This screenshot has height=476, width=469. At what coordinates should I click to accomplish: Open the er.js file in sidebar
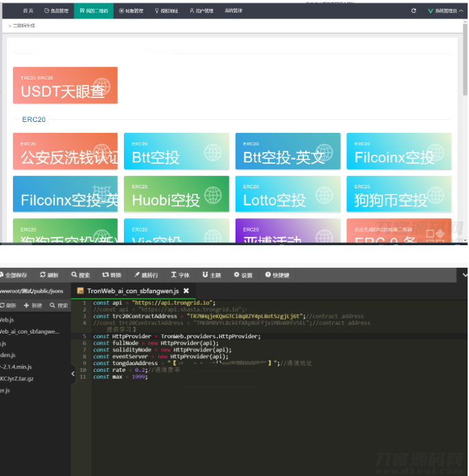pyautogui.click(x=5, y=390)
